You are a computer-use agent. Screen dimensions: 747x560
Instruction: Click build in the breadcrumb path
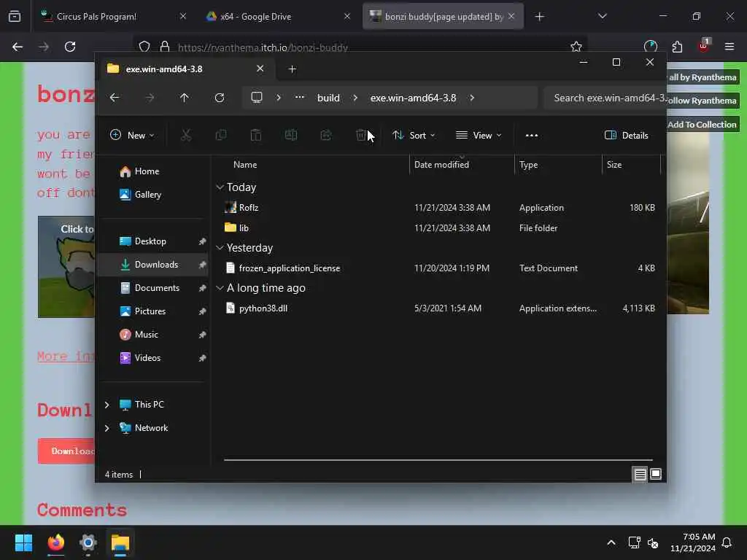click(328, 98)
